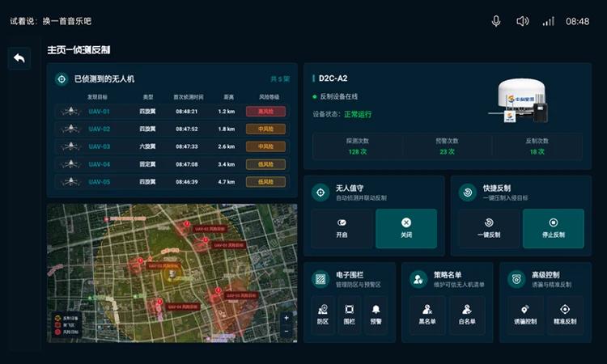Click the 电子围栏 section hatch icon
The width and height of the screenshot is (607, 364).
320,279
